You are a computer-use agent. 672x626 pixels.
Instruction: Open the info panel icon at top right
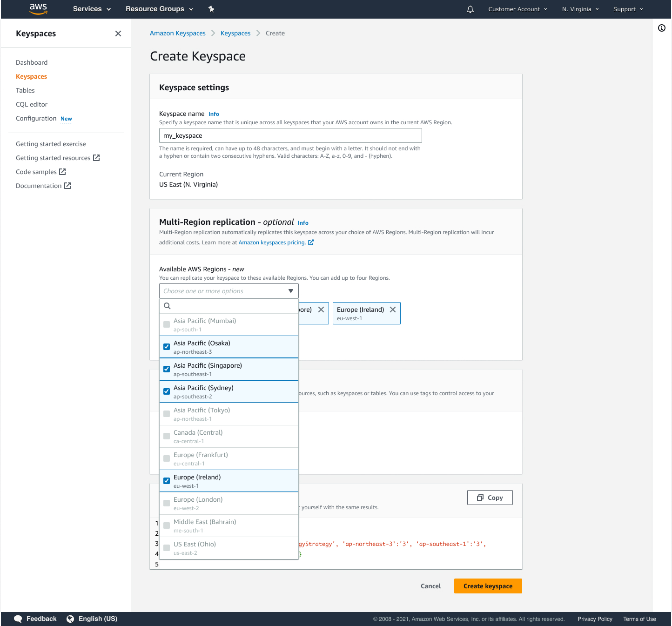point(662,28)
